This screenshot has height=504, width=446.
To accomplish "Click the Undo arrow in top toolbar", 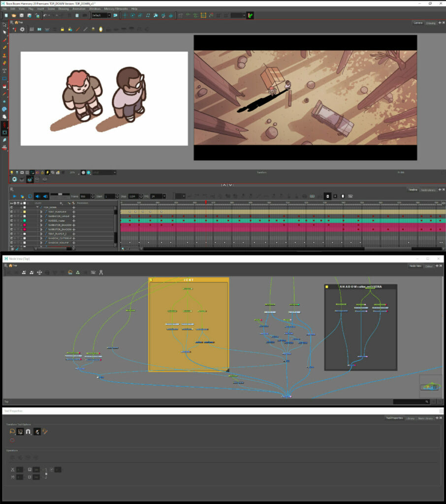I will [45, 15].
